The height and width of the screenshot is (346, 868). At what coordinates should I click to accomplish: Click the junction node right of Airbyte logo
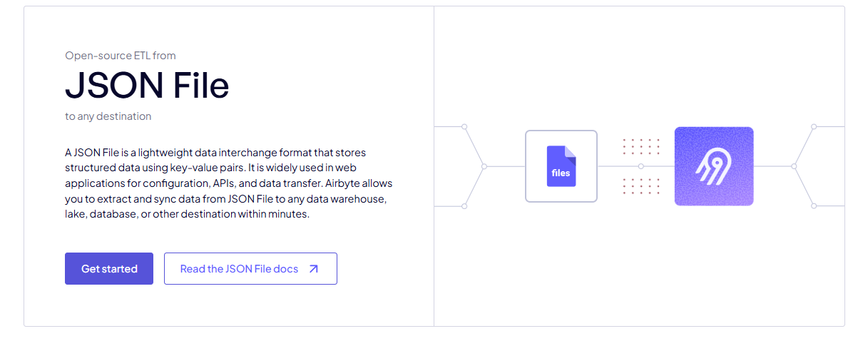click(794, 166)
